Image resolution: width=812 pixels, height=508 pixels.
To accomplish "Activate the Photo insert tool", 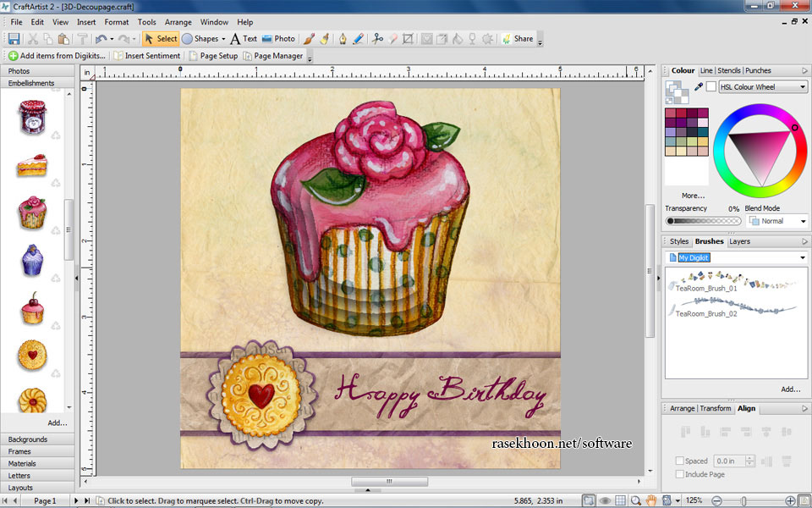I will tap(277, 38).
